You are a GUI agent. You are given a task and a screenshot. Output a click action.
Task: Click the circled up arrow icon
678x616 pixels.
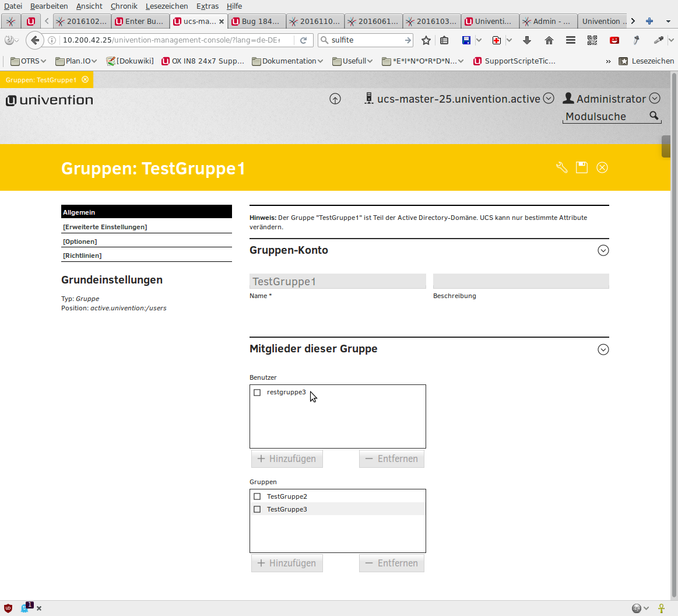tap(335, 99)
